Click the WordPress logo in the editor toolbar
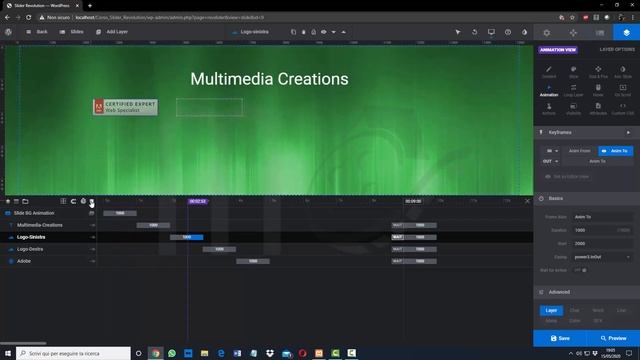 point(9,32)
